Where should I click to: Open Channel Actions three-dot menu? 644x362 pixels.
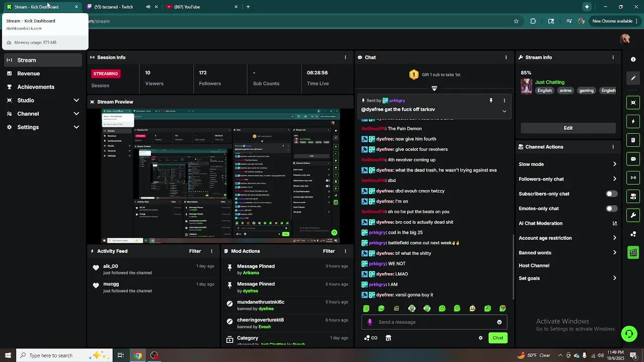coord(613,147)
